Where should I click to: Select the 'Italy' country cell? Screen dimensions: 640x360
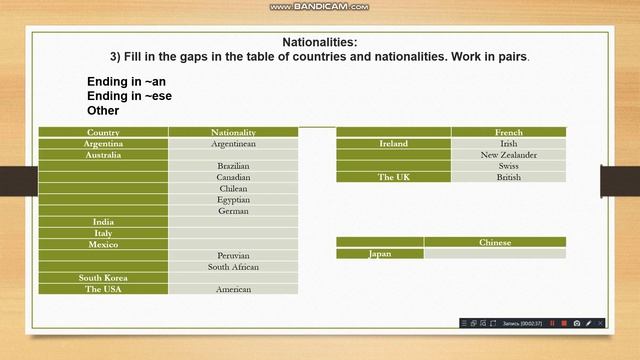[x=103, y=233]
